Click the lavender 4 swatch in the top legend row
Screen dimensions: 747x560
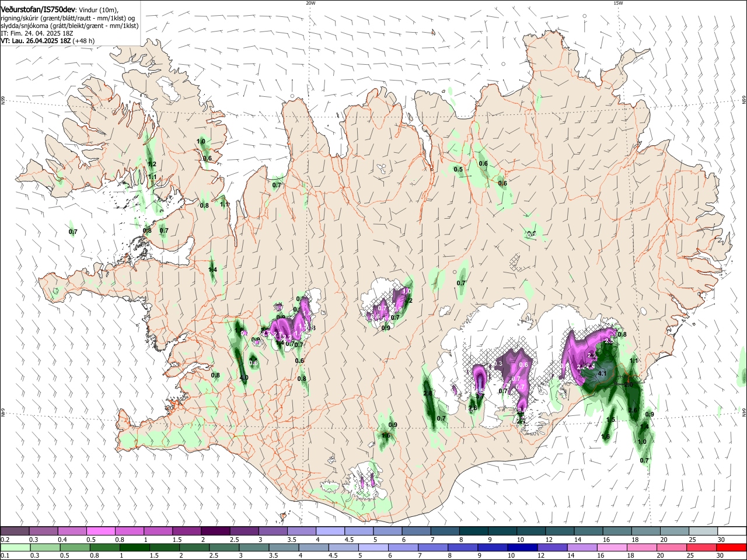coord(330,531)
